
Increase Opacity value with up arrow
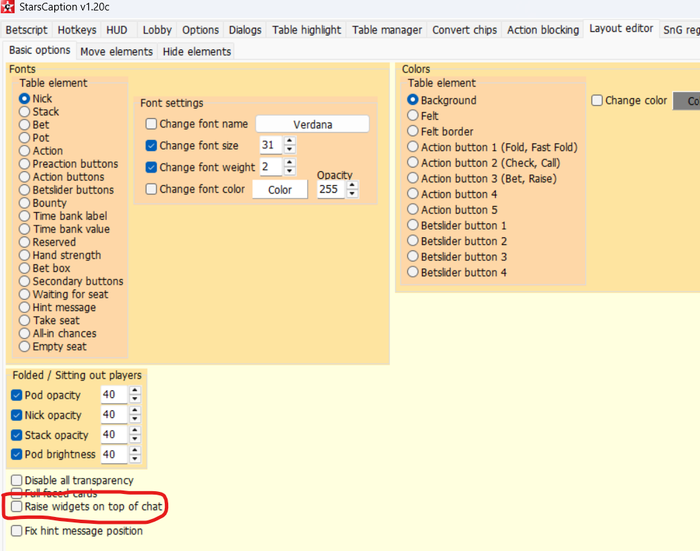352,185
